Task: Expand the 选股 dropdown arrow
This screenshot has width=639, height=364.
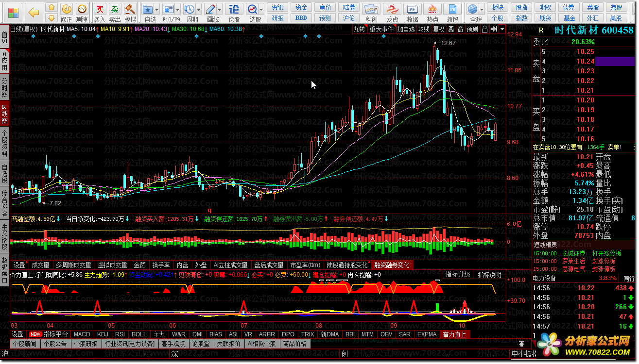Action: [261, 9]
